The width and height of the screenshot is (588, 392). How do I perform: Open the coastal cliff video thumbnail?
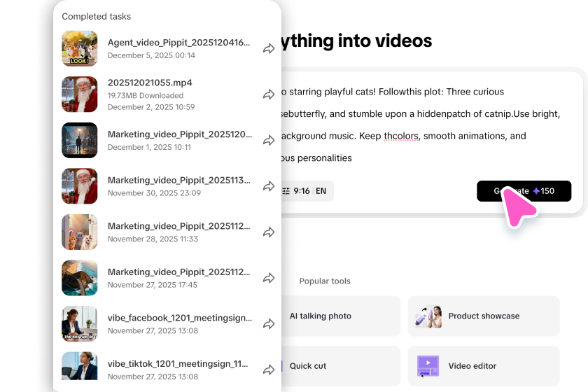point(80,279)
